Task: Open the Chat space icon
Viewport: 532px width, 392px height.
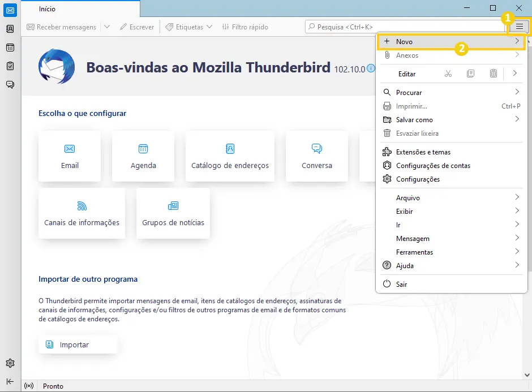Action: pos(10,84)
